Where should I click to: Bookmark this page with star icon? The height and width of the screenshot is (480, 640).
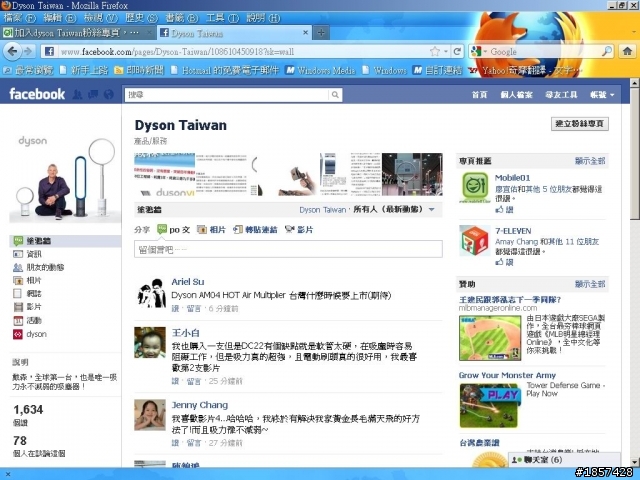pos(435,51)
